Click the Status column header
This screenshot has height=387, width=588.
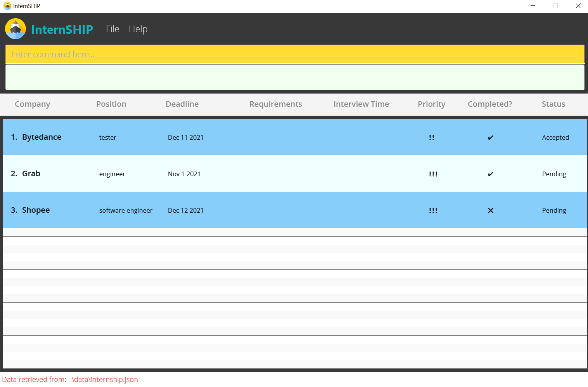[553, 104]
